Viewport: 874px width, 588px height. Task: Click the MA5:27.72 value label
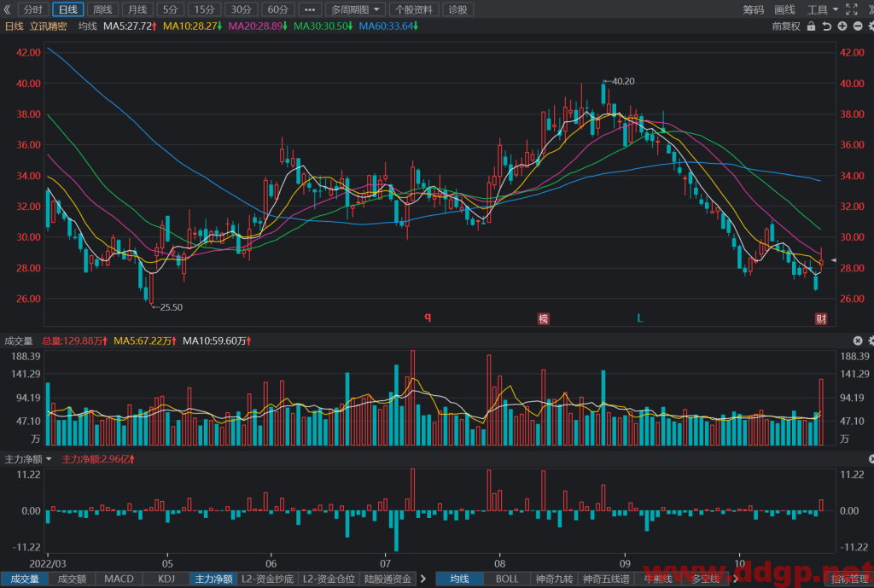click(x=130, y=26)
